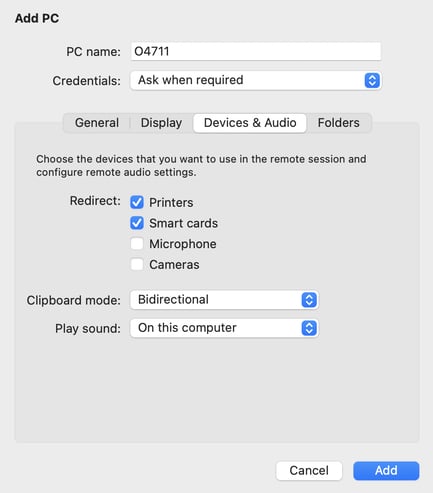Click into the PC name text field
Screen dimensions: 433x493
coord(256,51)
